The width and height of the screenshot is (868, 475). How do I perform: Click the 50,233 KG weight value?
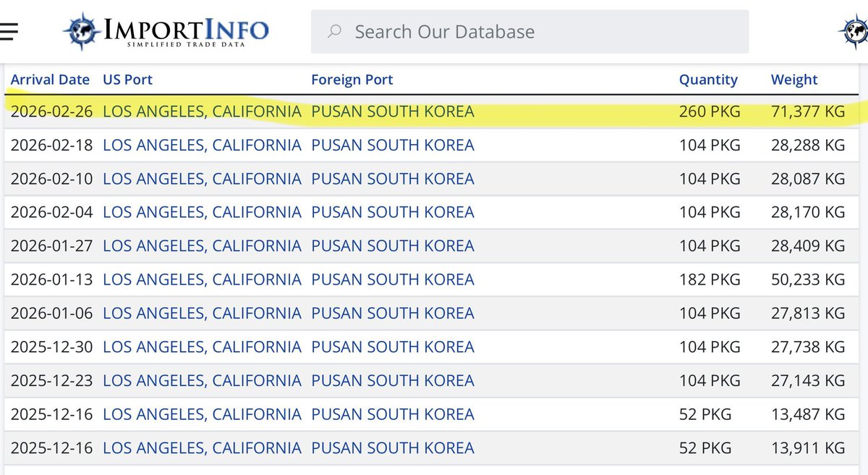pos(808,279)
